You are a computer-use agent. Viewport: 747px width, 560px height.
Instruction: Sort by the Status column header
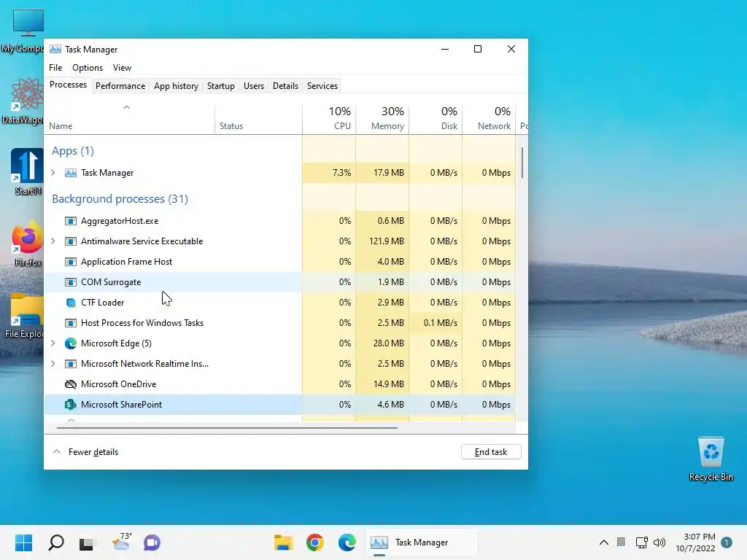[x=259, y=118]
